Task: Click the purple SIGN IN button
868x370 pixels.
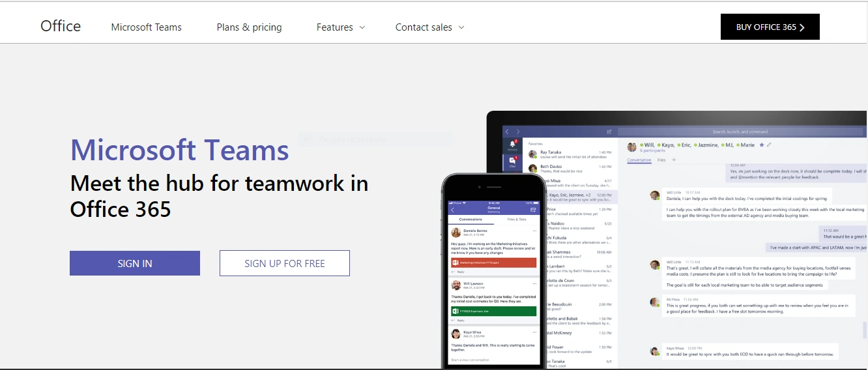Action: (x=135, y=263)
